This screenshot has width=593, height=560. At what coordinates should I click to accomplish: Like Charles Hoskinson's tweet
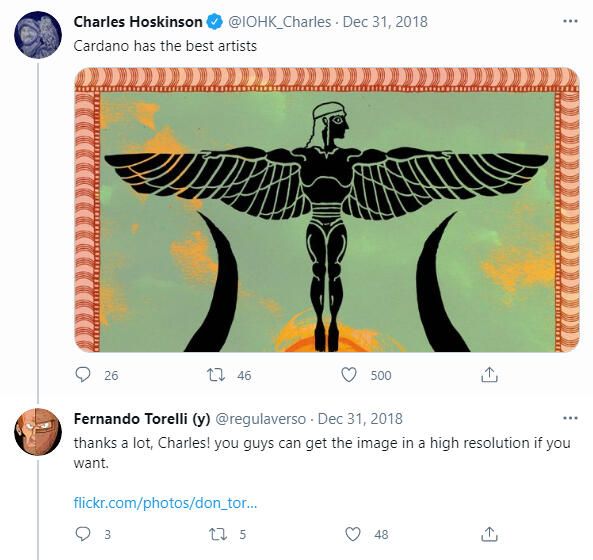(x=349, y=375)
